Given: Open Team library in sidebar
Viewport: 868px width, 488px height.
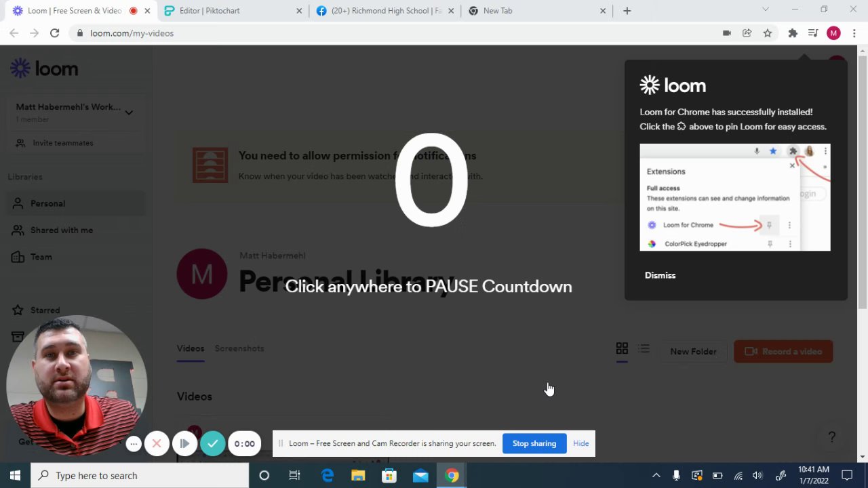Looking at the screenshot, I should click(76, 257).
